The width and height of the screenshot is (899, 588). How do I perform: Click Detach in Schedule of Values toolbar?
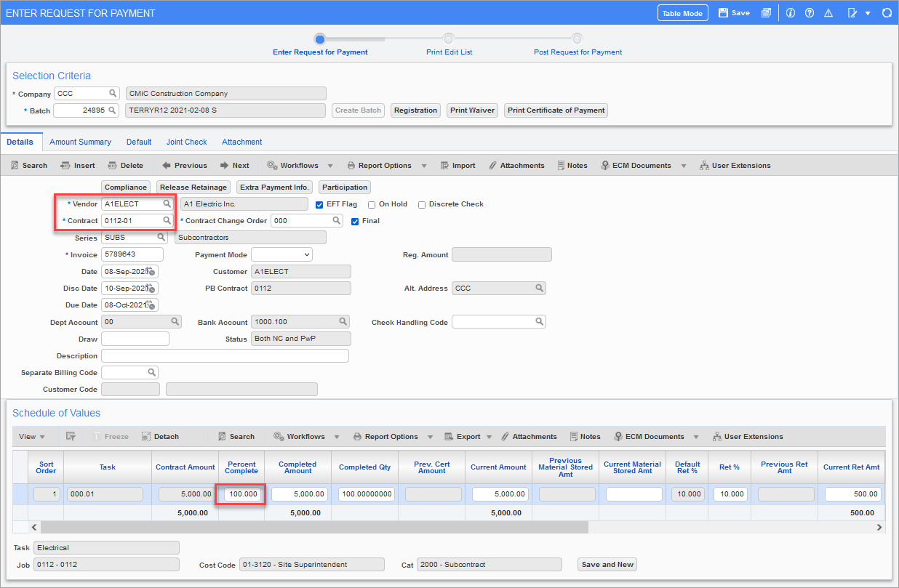point(160,437)
